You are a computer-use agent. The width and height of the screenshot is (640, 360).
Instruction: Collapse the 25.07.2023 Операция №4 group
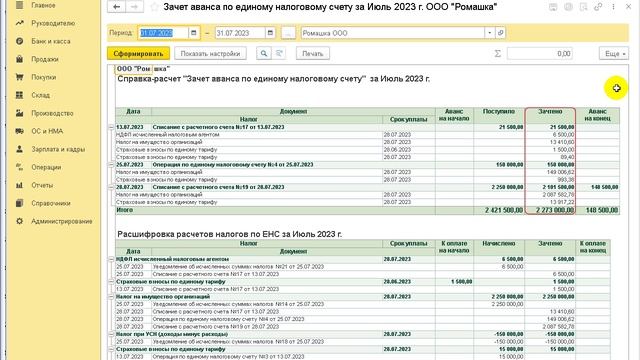pos(111,165)
